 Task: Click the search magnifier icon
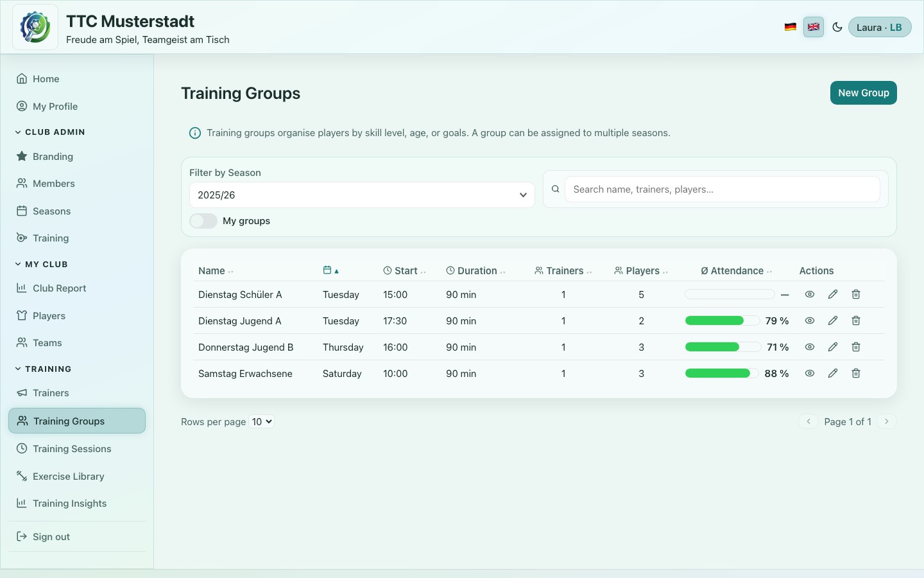click(556, 189)
